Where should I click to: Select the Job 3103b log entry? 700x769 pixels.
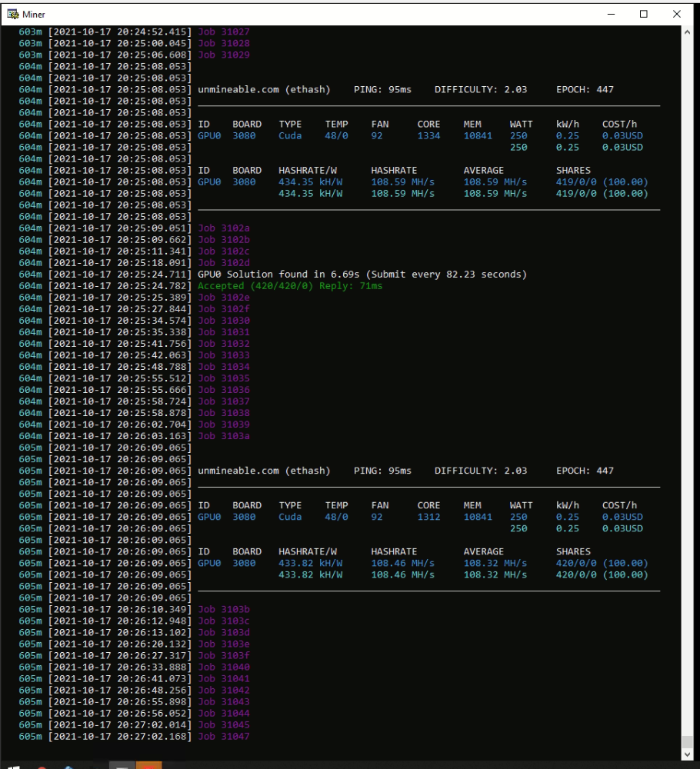[x=224, y=609]
